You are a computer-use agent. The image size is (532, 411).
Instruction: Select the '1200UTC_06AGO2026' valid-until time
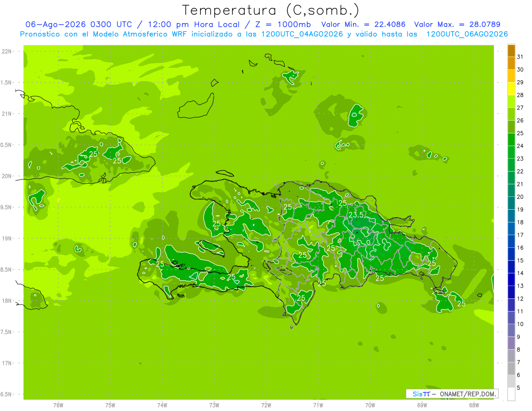coord(467,34)
